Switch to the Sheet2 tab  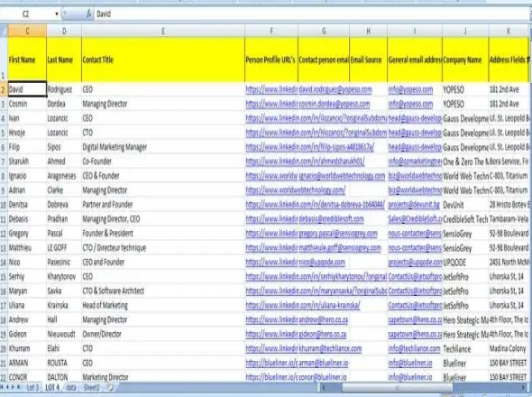pos(92,387)
